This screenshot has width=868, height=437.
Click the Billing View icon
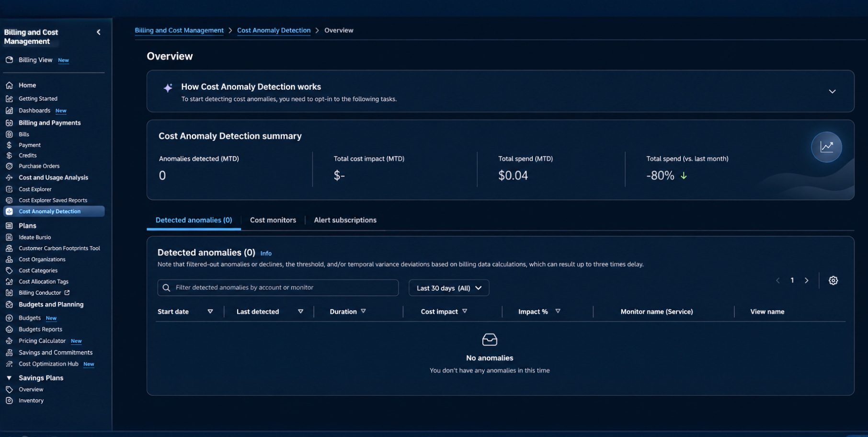click(9, 60)
